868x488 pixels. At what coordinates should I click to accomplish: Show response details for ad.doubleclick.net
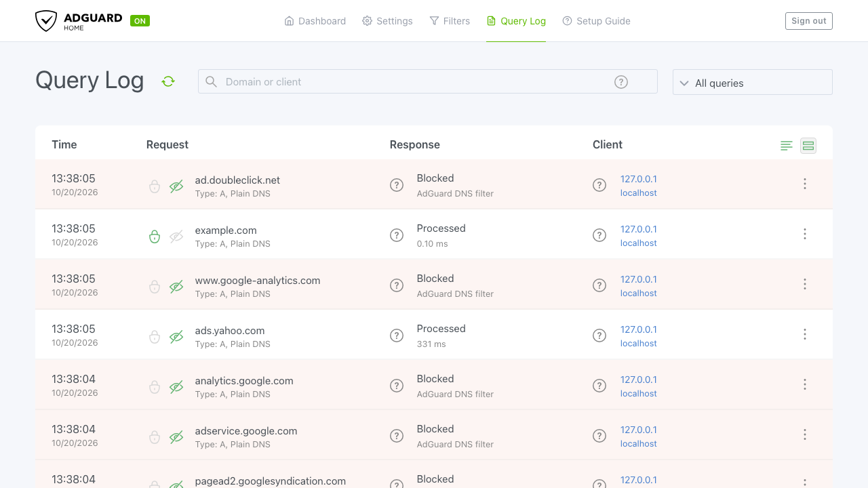(397, 185)
